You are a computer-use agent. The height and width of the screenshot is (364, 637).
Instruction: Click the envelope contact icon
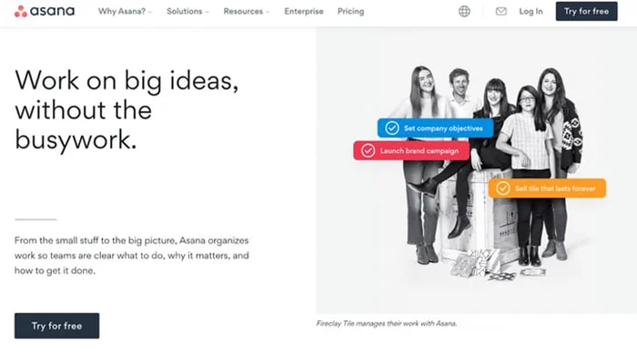click(x=500, y=11)
